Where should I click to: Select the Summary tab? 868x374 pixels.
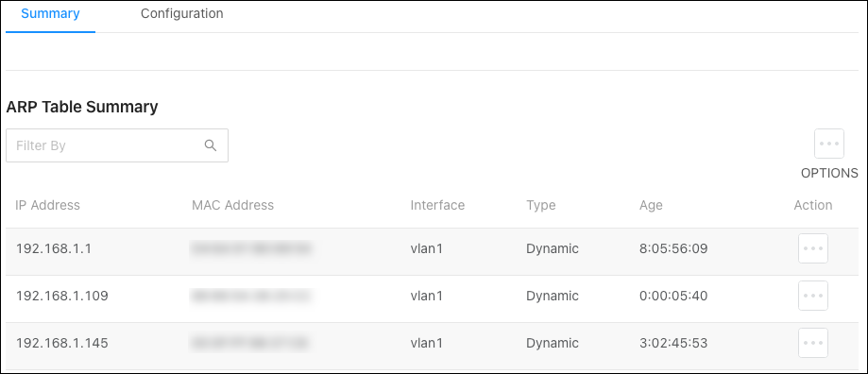click(50, 13)
